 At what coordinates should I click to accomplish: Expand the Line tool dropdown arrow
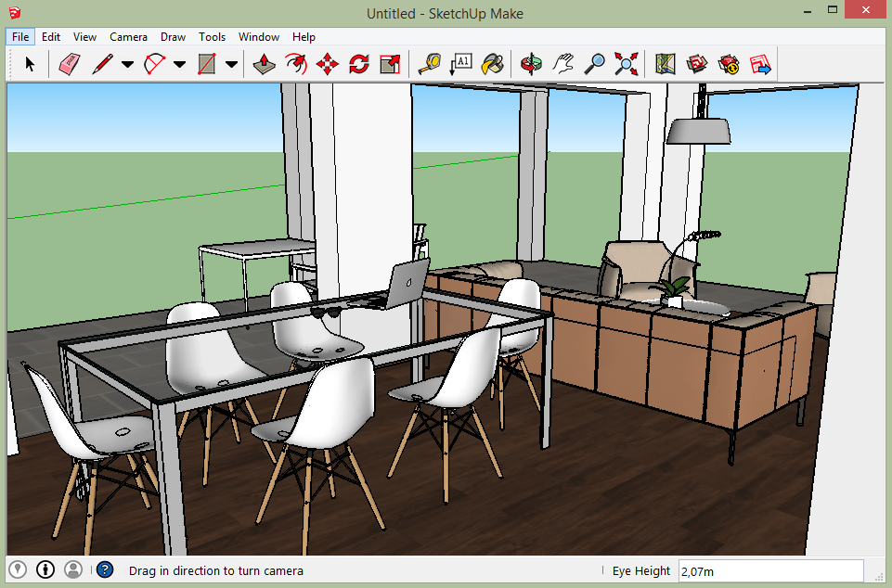(x=127, y=64)
